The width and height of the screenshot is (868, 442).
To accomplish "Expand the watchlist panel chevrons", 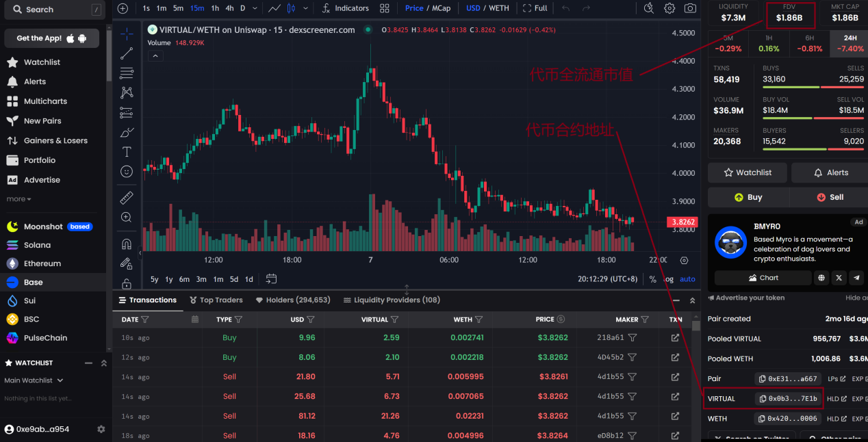I will (x=104, y=363).
